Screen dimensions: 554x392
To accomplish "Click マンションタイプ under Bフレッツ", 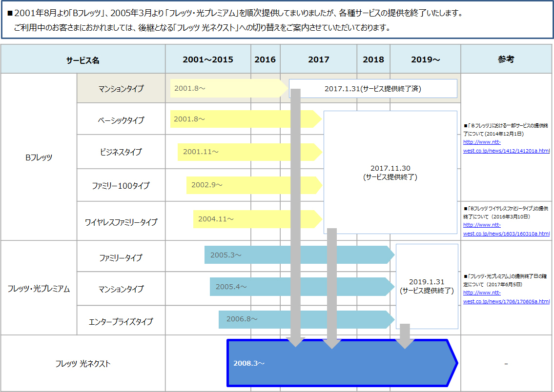I will [x=121, y=89].
